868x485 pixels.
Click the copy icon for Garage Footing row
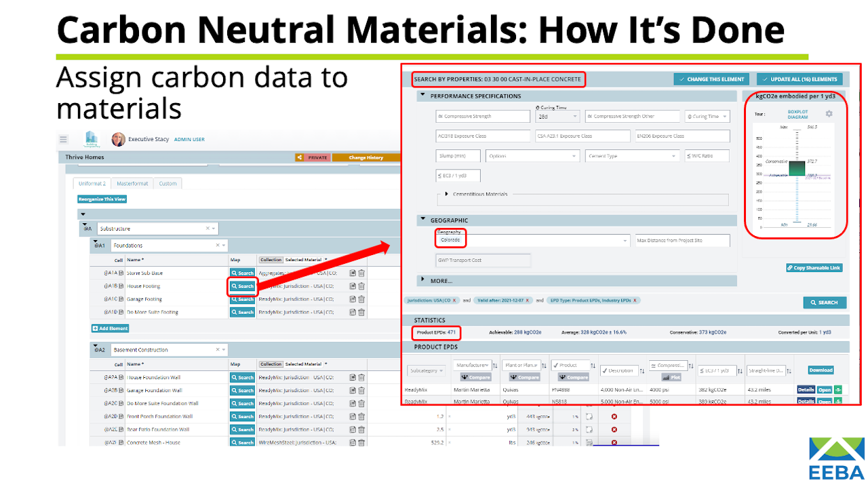pos(353,299)
